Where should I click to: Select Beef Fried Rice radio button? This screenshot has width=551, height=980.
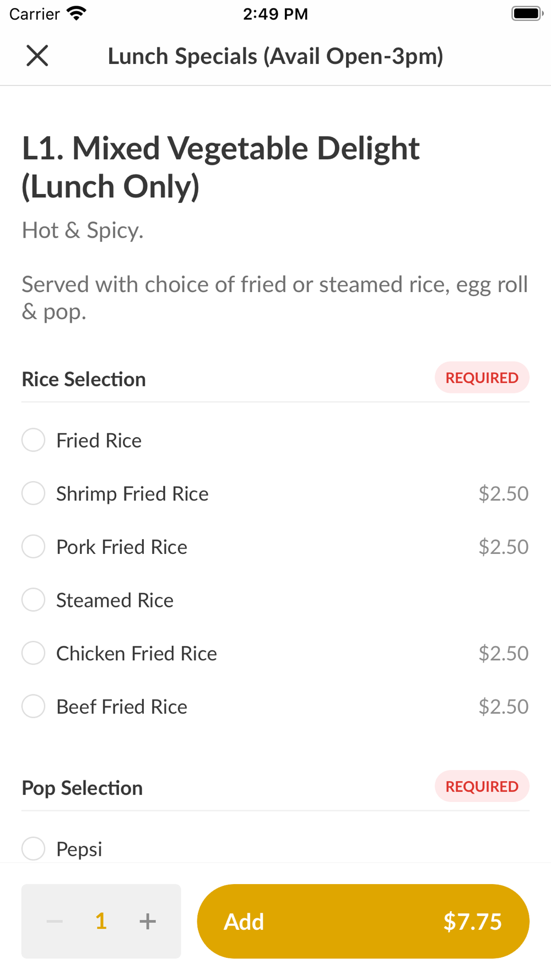pyautogui.click(x=33, y=707)
